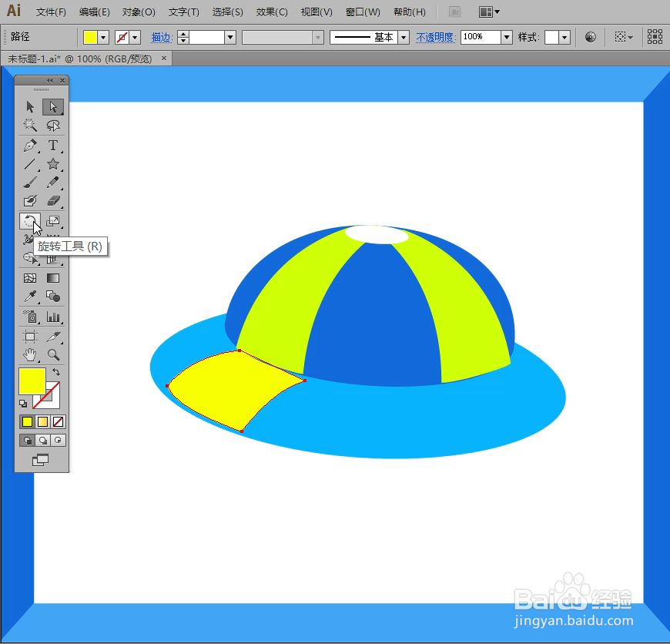This screenshot has height=644, width=670.
Task: Select the Line Segment tool
Action: 30,164
